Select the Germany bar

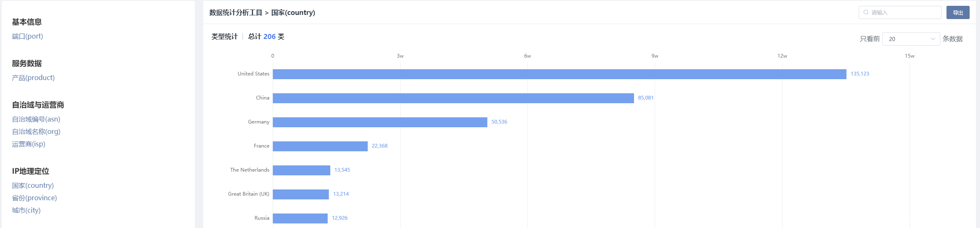(380, 122)
